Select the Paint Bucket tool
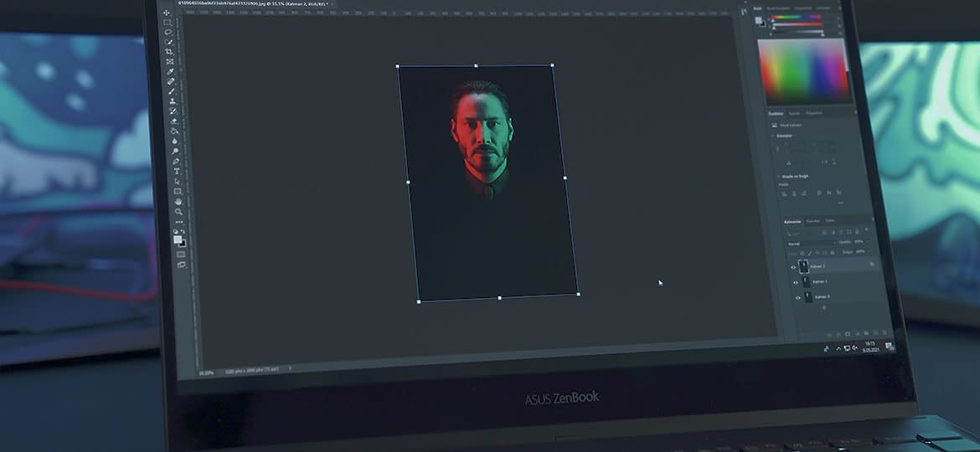 174,131
